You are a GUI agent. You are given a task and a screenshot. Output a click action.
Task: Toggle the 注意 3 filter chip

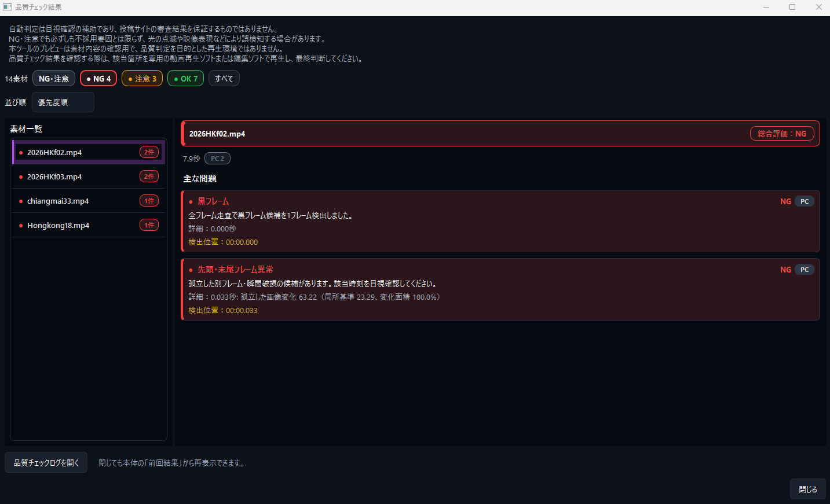(142, 78)
